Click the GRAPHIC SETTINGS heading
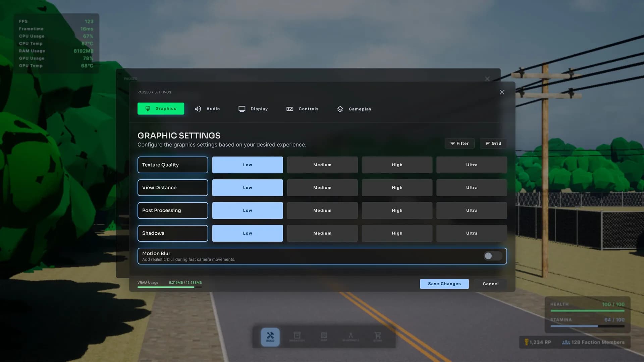This screenshot has height=362, width=644. point(179,135)
